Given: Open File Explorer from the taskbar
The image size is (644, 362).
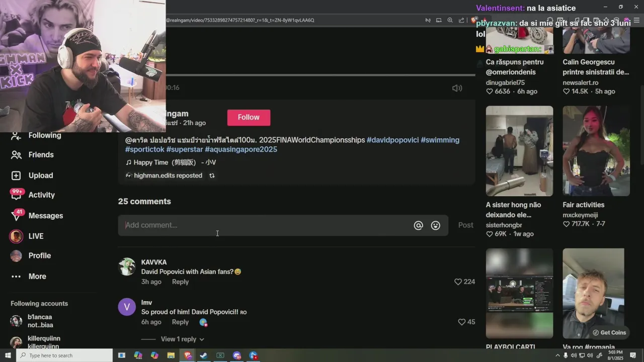Looking at the screenshot, I should [x=171, y=355].
